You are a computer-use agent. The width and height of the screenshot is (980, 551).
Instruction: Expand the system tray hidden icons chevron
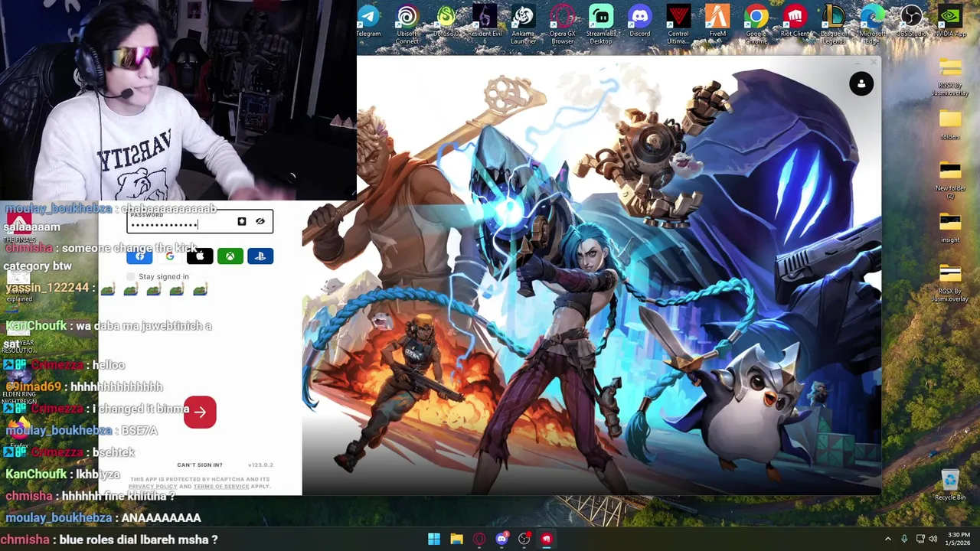(888, 539)
